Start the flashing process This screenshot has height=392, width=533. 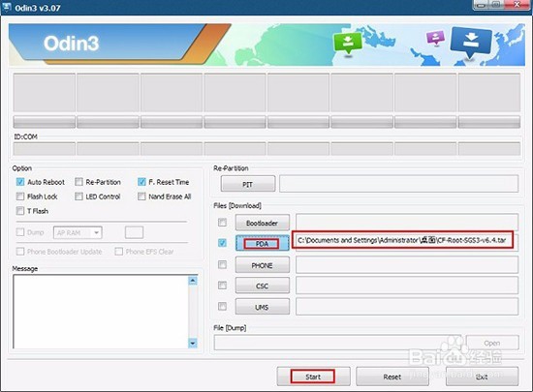(313, 377)
